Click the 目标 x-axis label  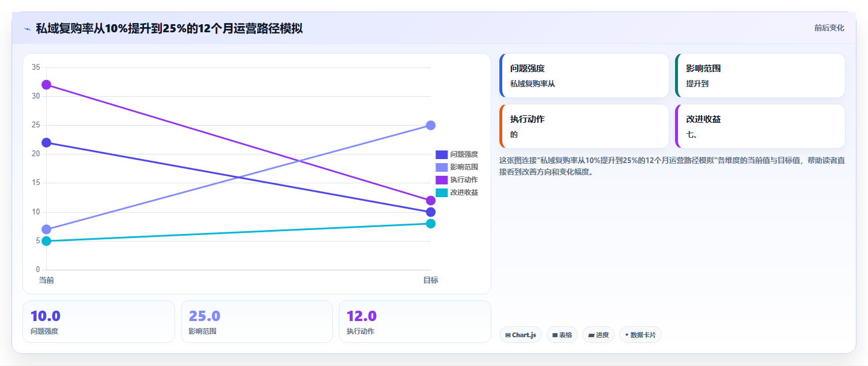[x=431, y=280]
